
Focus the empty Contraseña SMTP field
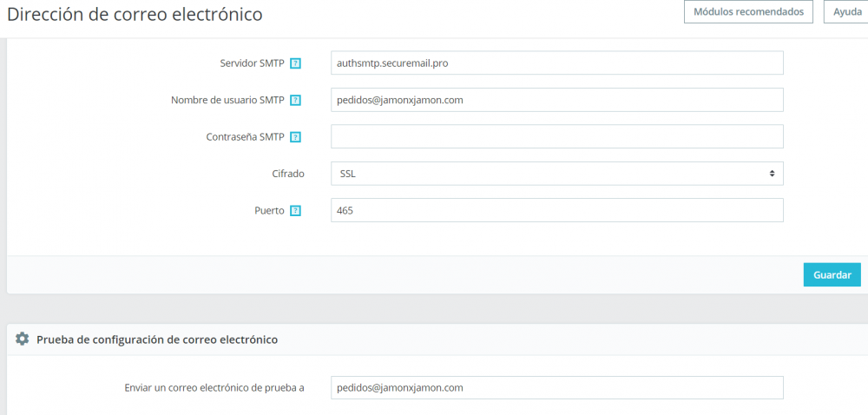[557, 136]
